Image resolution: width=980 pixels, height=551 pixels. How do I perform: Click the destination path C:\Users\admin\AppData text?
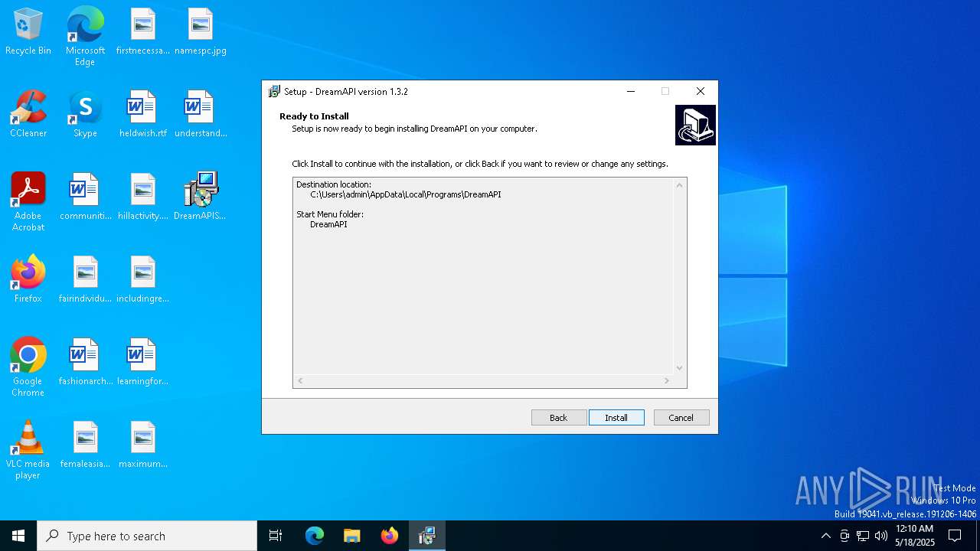coord(406,194)
